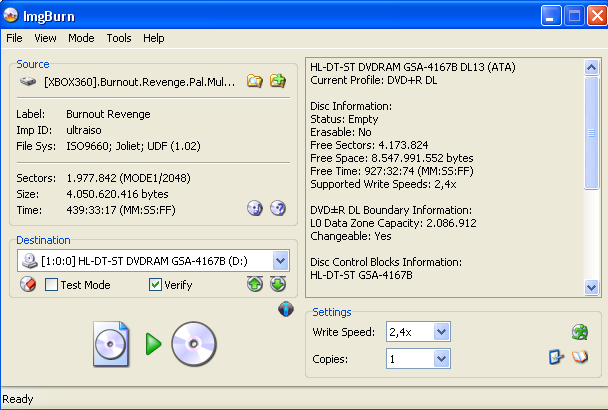
Task: Expand the Destination drive dropdown
Action: coord(280,261)
